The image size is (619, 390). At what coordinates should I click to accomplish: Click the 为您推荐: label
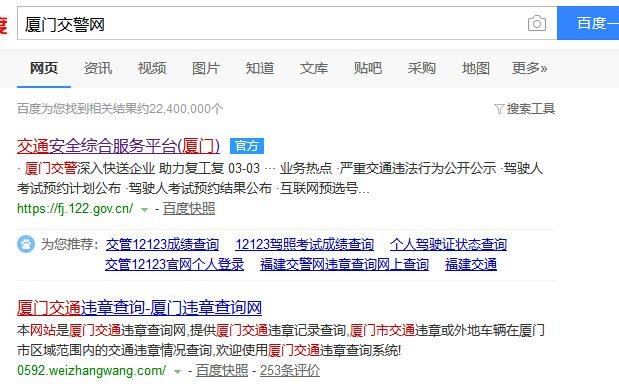pyautogui.click(x=70, y=244)
